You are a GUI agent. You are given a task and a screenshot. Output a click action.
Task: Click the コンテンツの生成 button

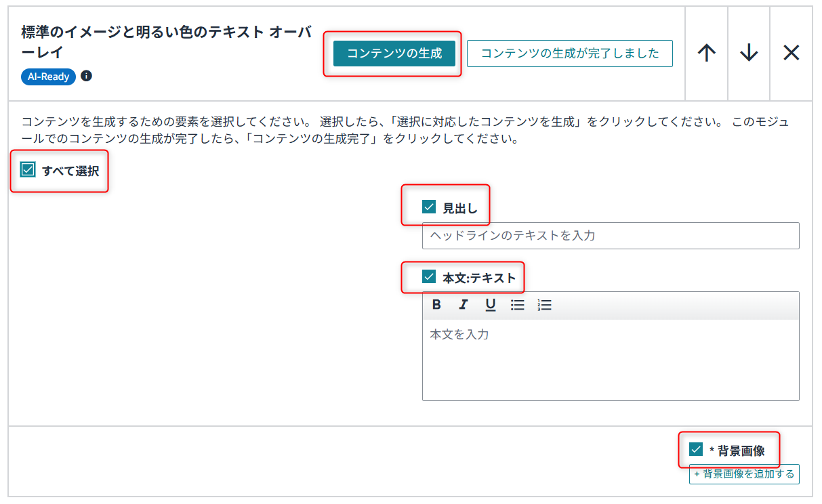point(394,54)
